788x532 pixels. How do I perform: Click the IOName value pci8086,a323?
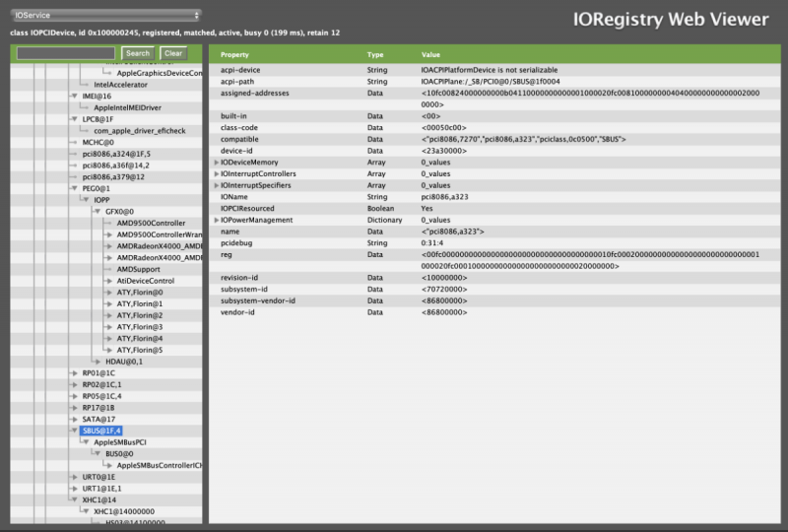click(x=445, y=197)
